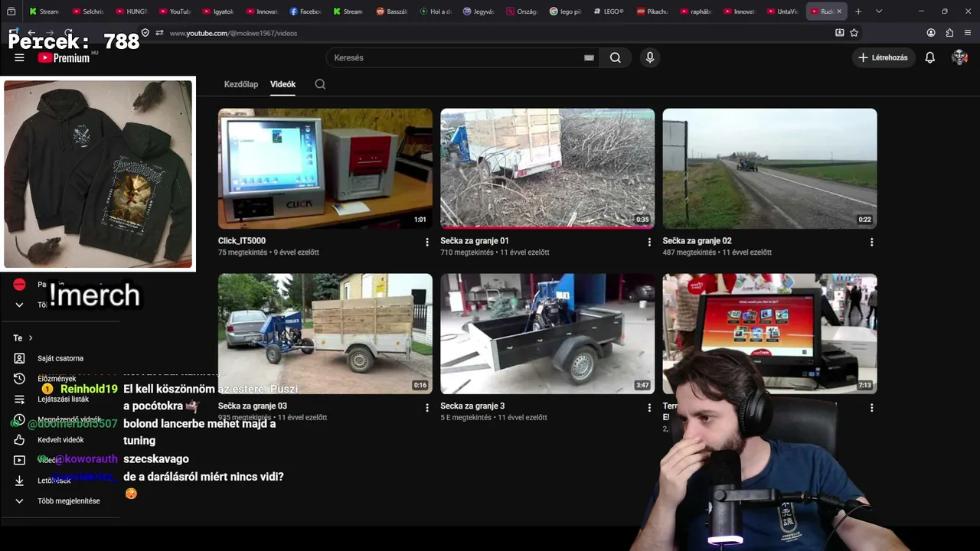Select the Videók channel tab
The width and height of the screenshot is (980, 551).
pyautogui.click(x=283, y=84)
